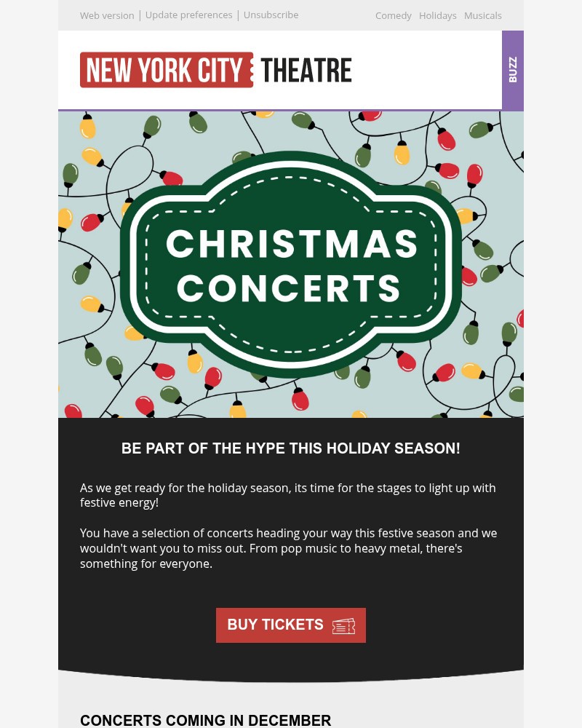
Task: Click the CONCERTS word in the banner
Action: tap(289, 288)
